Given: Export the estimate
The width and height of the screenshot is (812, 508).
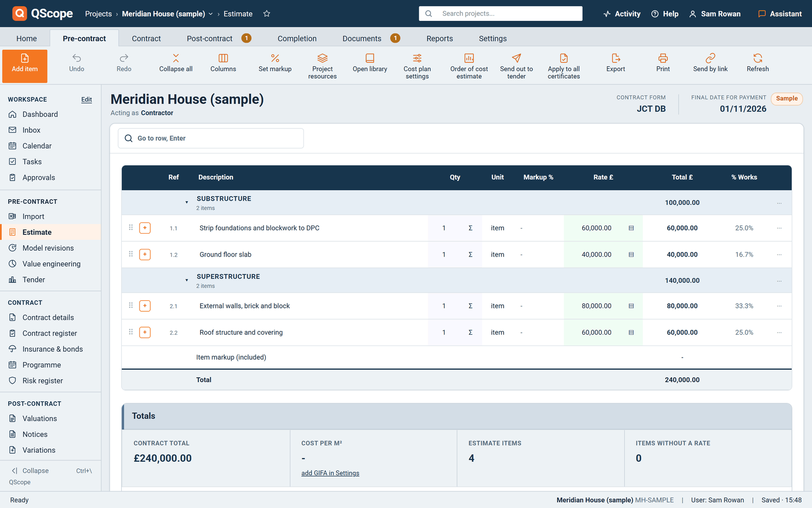Looking at the screenshot, I should 616,63.
